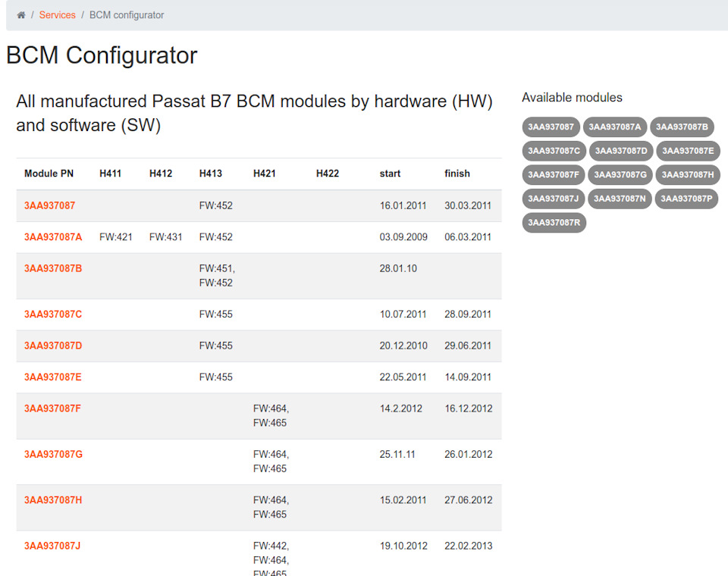Open the 3AA937087J table row link
Viewport: 728px width, 576px height.
[52, 546]
